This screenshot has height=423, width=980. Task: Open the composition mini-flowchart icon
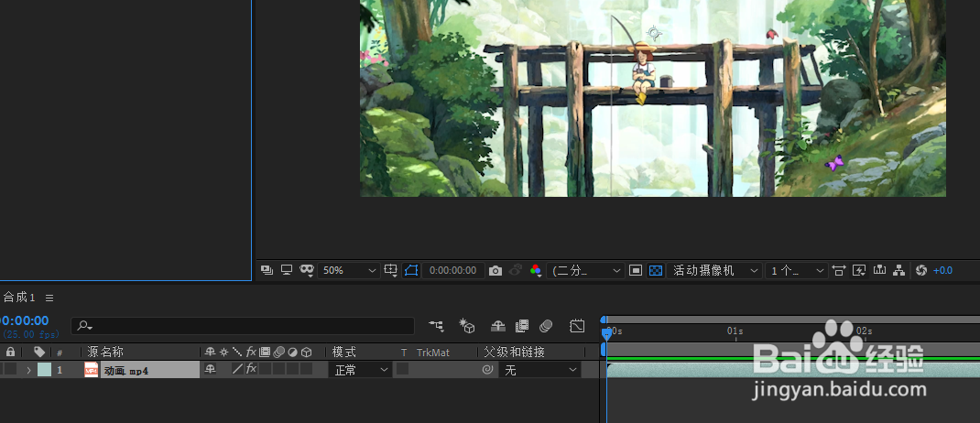click(x=436, y=326)
